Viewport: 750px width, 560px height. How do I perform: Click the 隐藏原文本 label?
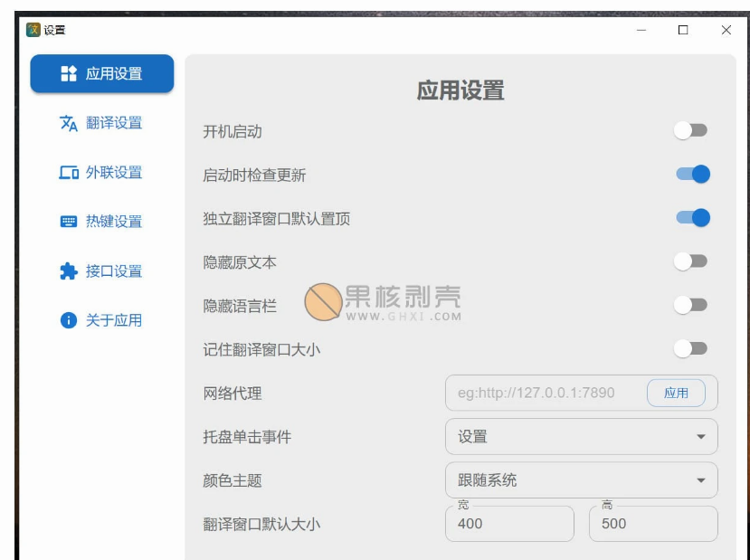(x=240, y=262)
